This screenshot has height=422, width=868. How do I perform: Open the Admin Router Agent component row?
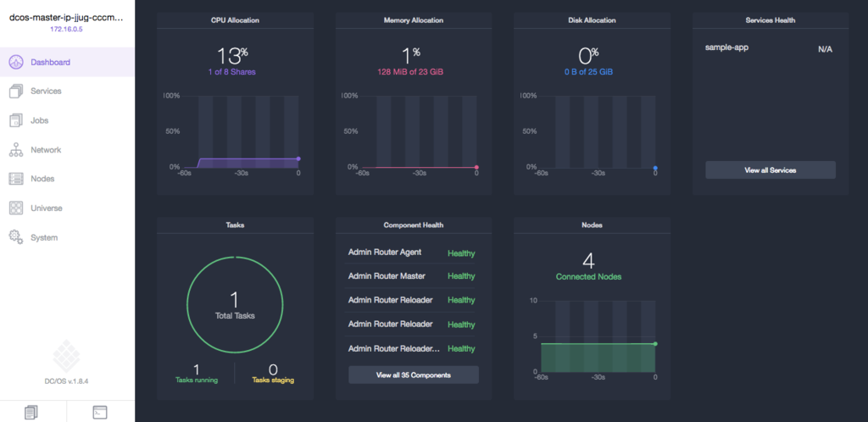(x=411, y=253)
